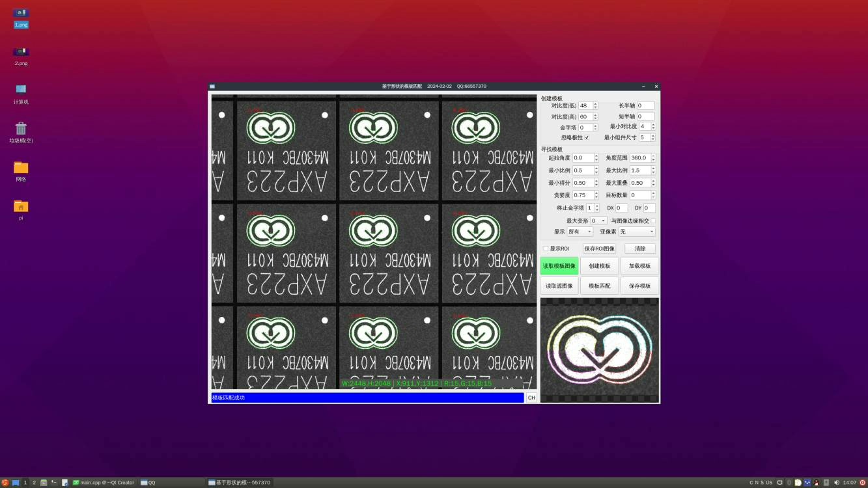
Task: Click the 保存ROI图像 button
Action: [600, 249]
